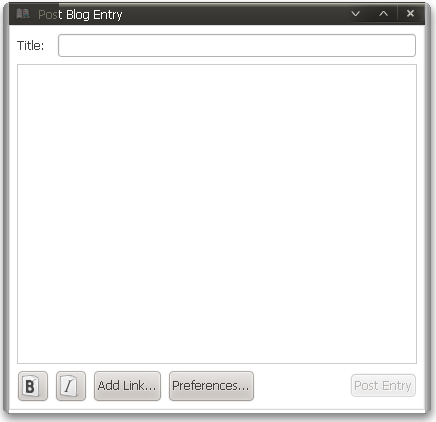Configure blog settings via Preferences...
436x422 pixels.
(x=211, y=386)
